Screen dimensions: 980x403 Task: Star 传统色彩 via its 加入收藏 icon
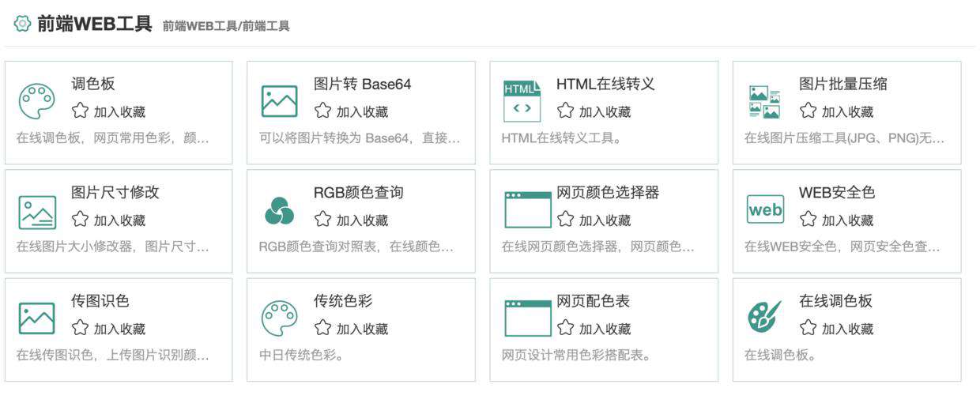tap(322, 328)
